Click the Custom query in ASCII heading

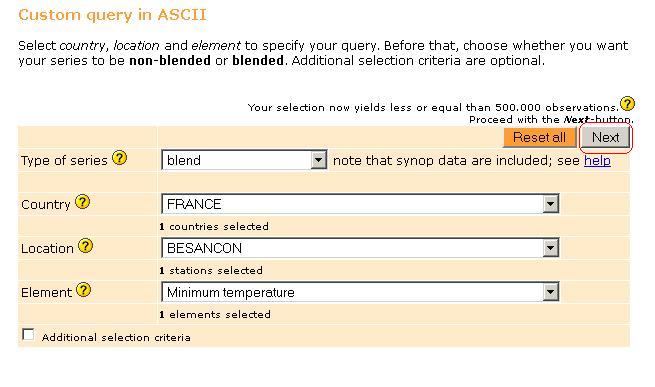112,15
